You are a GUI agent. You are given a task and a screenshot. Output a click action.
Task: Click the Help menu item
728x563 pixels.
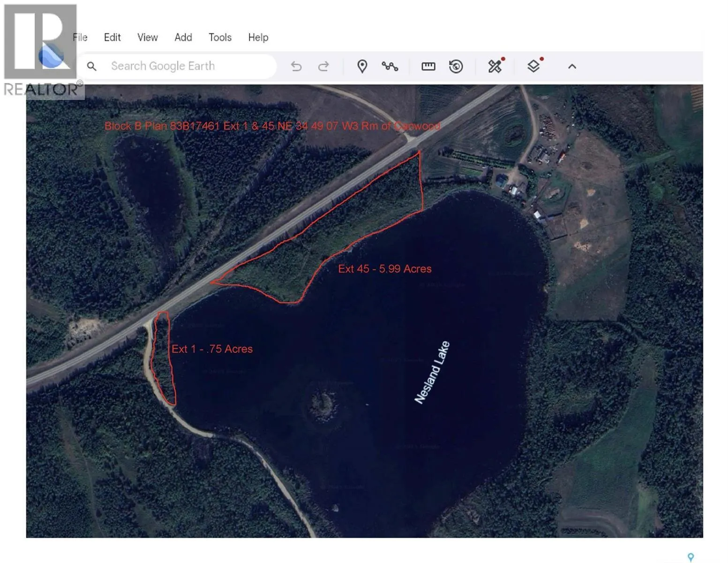(x=258, y=38)
